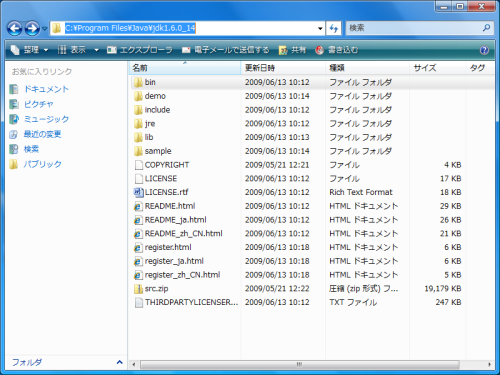Go back with the Back arrow button

[15, 28]
